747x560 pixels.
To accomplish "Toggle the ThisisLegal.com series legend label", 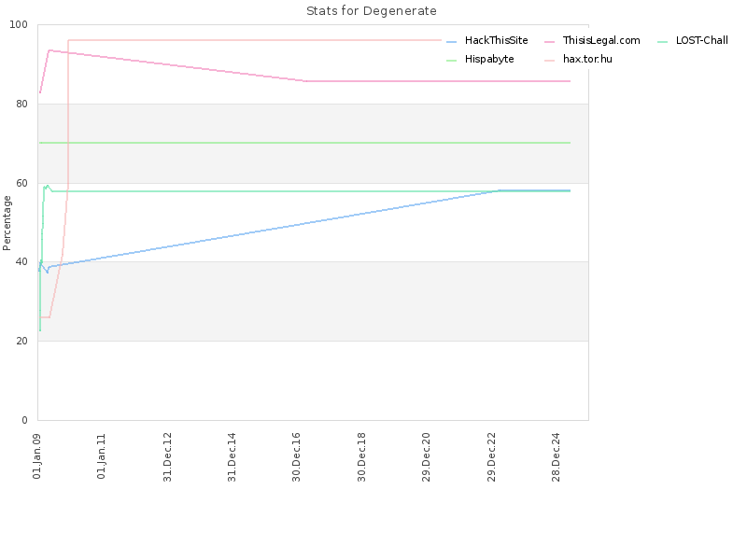I will click(x=601, y=40).
